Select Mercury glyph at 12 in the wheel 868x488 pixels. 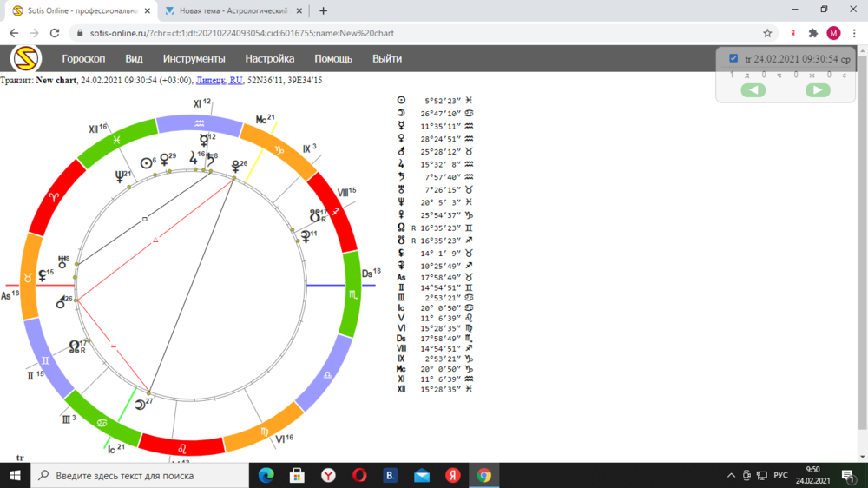click(204, 140)
